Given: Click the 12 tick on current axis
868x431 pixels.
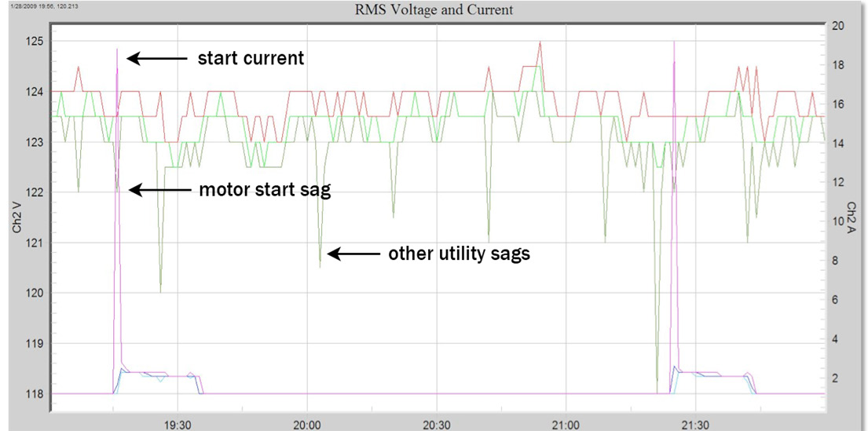Looking at the screenshot, I should [x=837, y=183].
